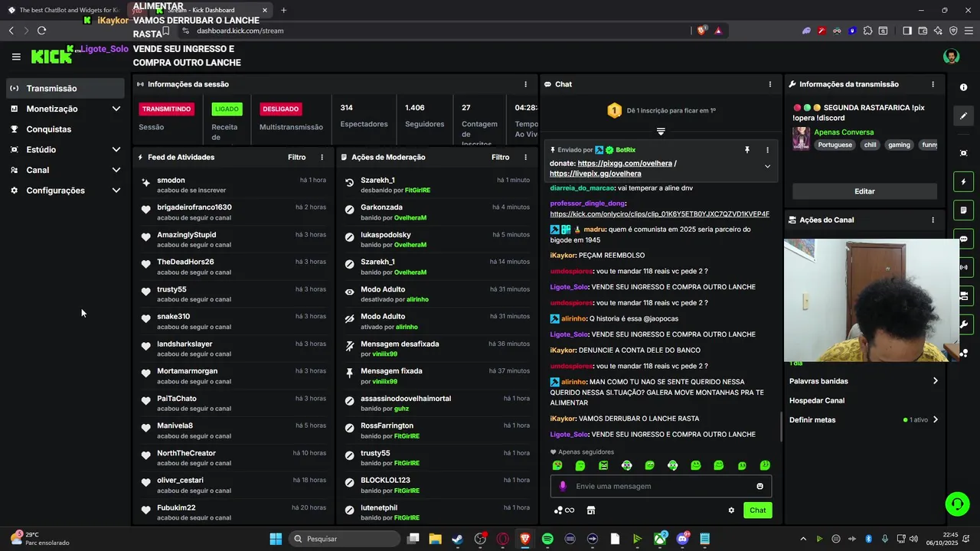Expand the Canal sidebar section
Screen dimensions: 980x551
116,170
